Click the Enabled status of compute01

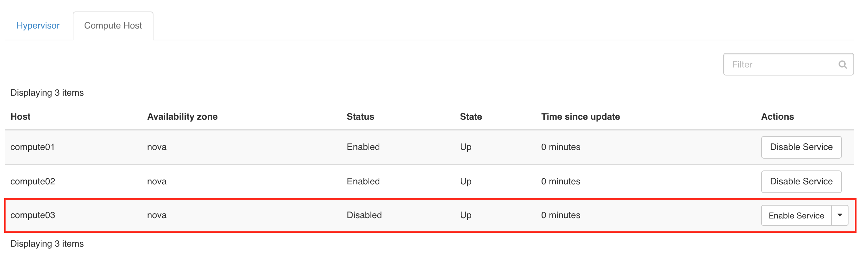pyautogui.click(x=363, y=147)
